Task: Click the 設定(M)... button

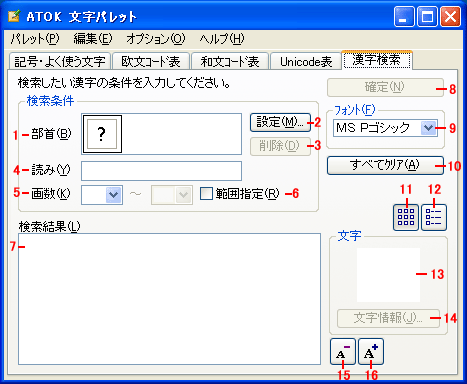Action: tap(280, 122)
